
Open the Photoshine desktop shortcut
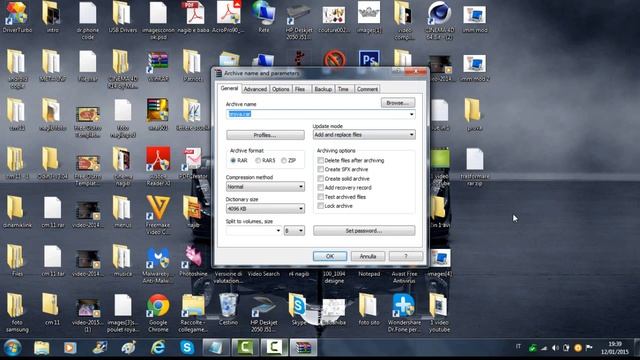pos(193,260)
